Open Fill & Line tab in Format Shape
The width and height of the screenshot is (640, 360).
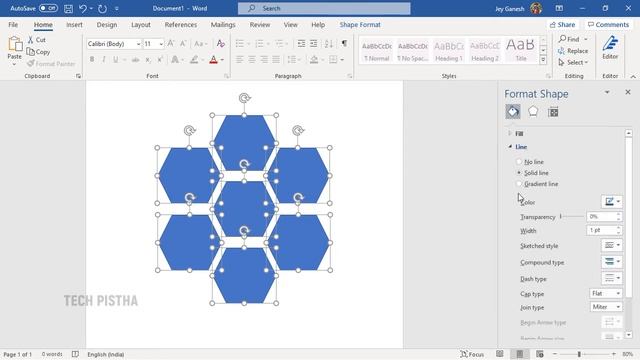click(513, 111)
